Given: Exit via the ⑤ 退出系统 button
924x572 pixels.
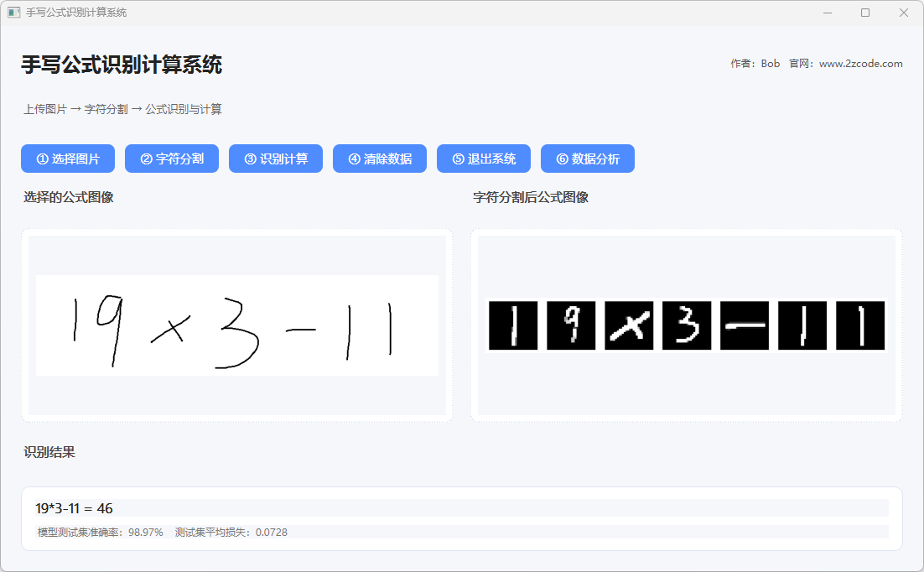Looking at the screenshot, I should 484,159.
